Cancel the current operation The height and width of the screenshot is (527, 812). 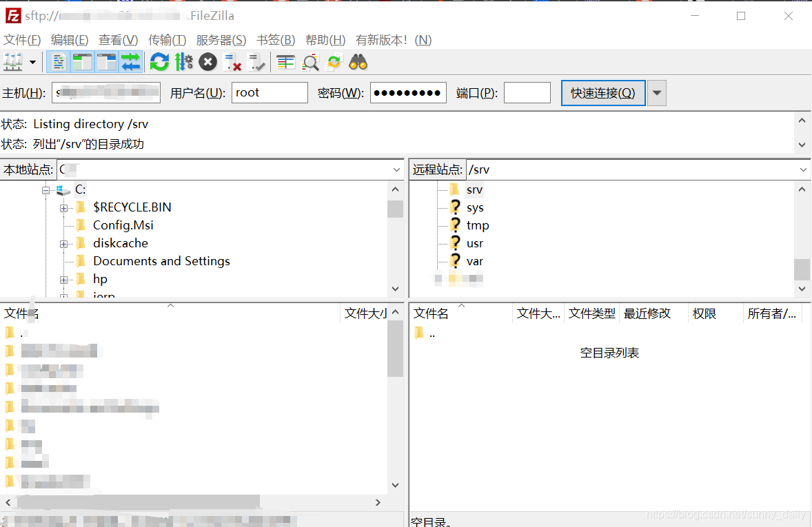click(x=207, y=63)
